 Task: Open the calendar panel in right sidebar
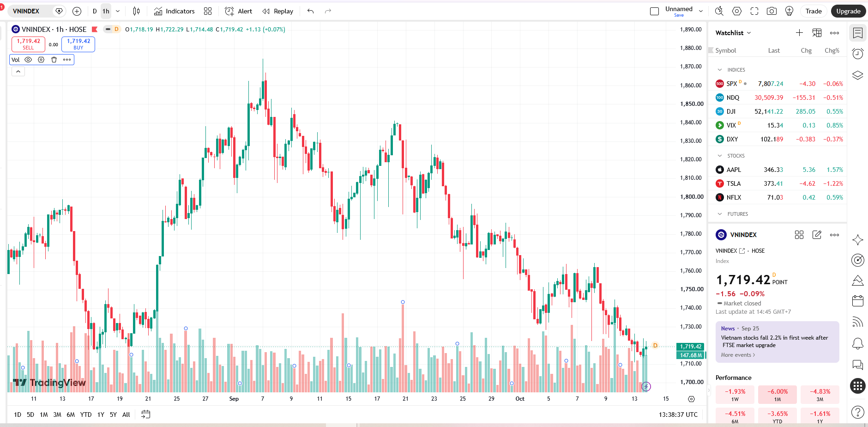pos(858,301)
